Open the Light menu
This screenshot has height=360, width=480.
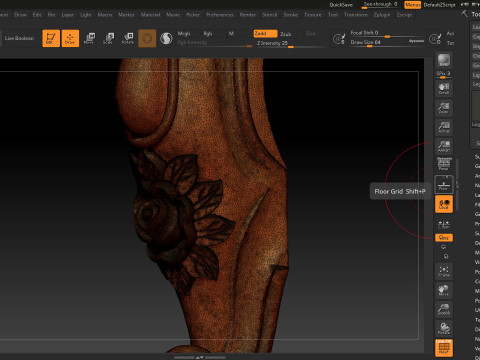pyautogui.click(x=86, y=15)
